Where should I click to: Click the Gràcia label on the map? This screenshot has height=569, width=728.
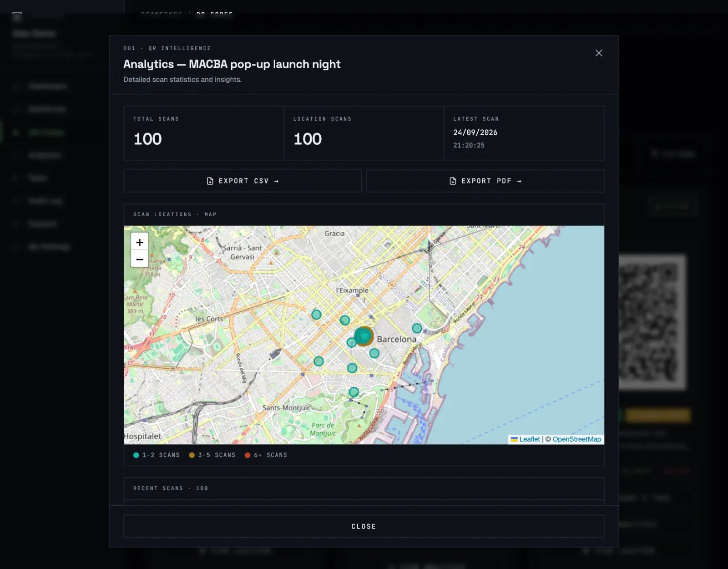tap(334, 234)
